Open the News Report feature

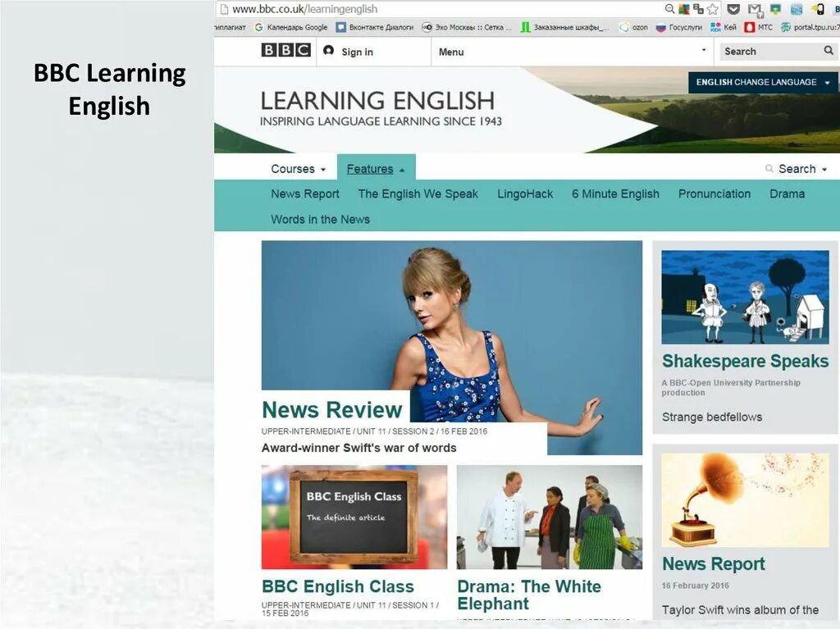point(305,194)
